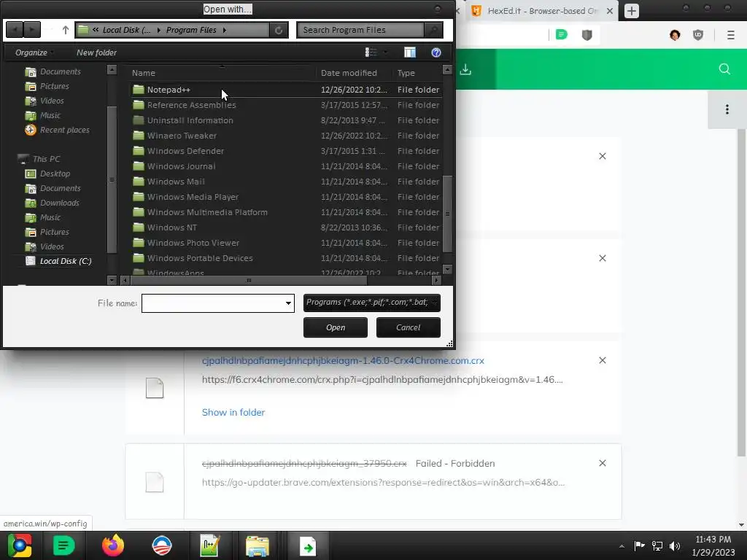The width and height of the screenshot is (747, 560).
Task: Sort by Name column header
Action: pyautogui.click(x=222, y=73)
